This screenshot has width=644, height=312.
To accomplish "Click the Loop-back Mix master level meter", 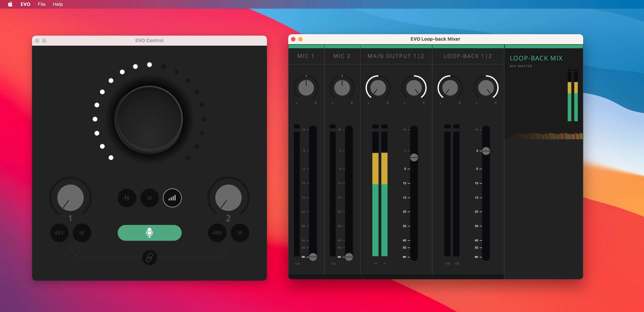I will click(573, 95).
